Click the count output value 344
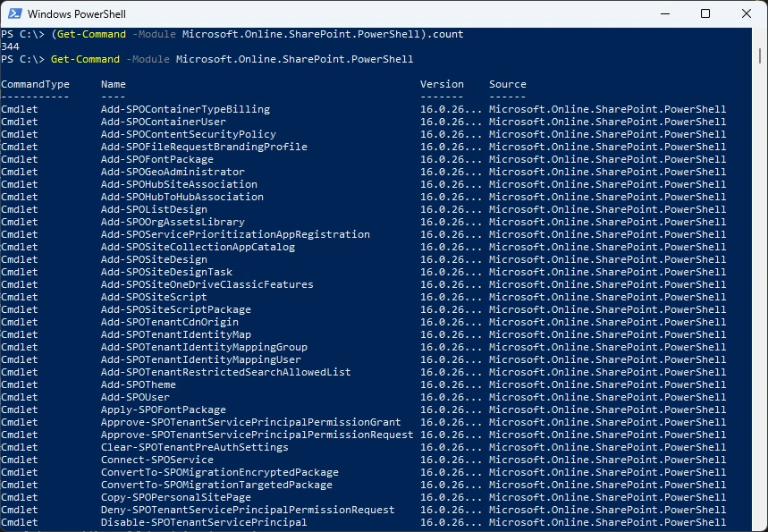 point(11,46)
